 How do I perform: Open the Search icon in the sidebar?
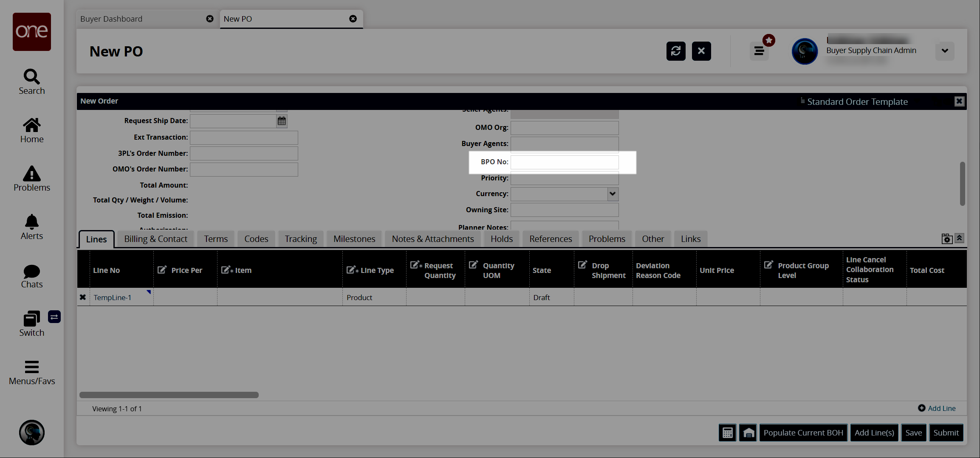31,77
